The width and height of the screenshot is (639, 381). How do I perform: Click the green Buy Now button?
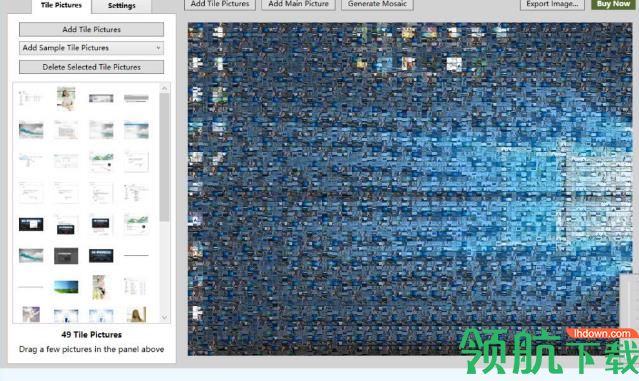613,4
